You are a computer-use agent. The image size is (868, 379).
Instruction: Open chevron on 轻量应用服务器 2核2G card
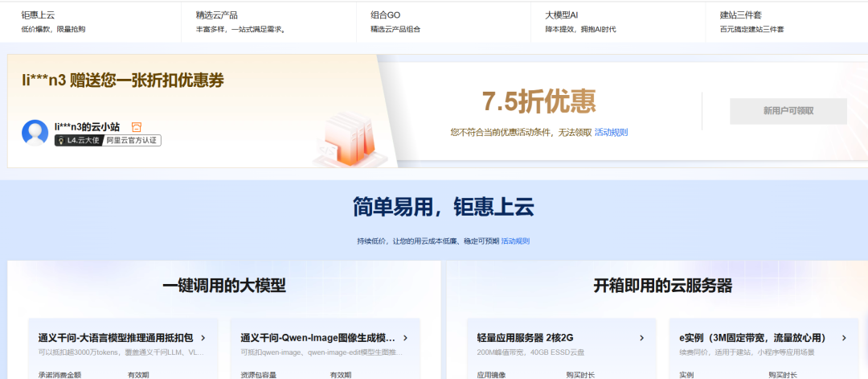pyautogui.click(x=641, y=338)
